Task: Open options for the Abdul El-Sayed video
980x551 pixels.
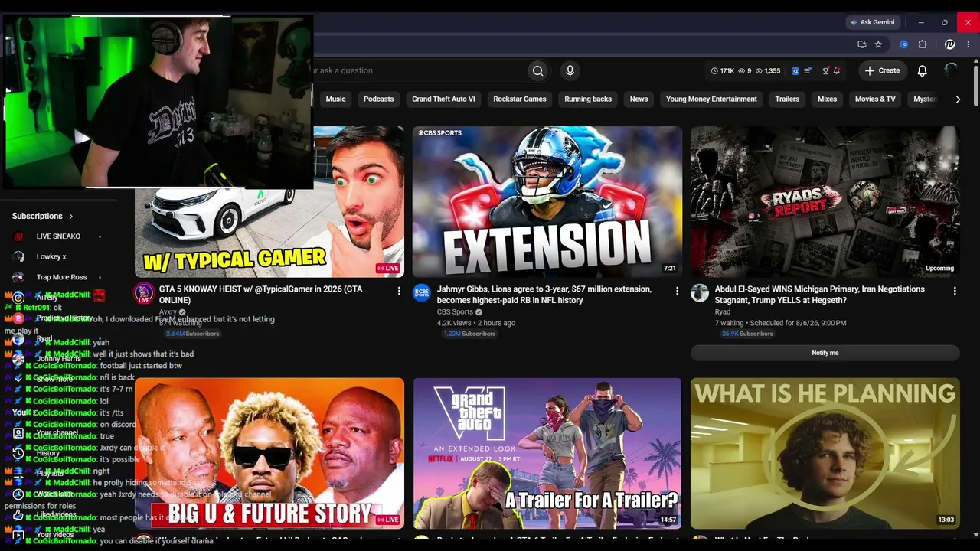Action: click(x=955, y=291)
